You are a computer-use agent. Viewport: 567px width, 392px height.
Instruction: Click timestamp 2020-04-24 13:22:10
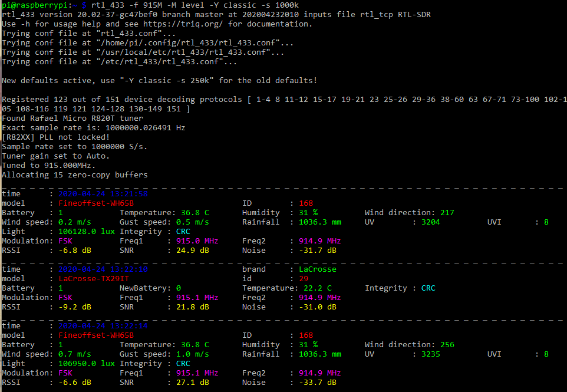click(103, 269)
